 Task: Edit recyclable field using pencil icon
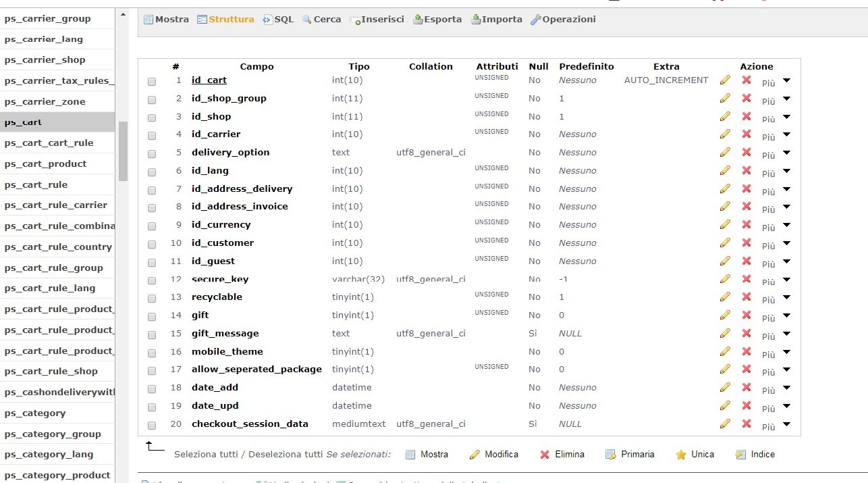725,297
